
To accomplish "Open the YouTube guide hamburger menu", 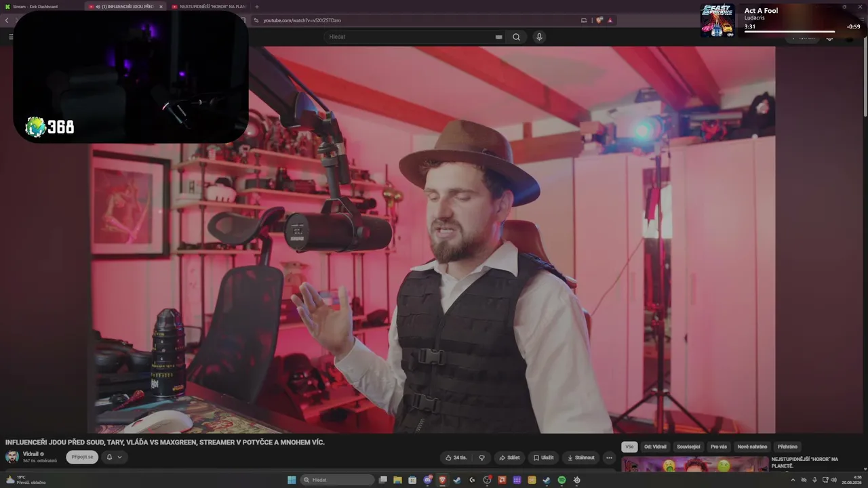I will pos(11,37).
